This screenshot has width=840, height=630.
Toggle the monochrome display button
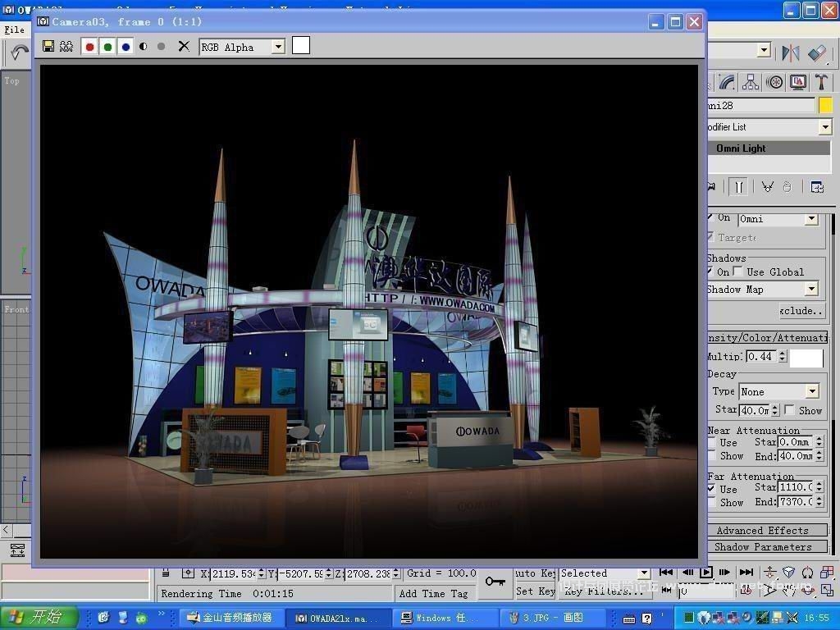[x=161, y=47]
